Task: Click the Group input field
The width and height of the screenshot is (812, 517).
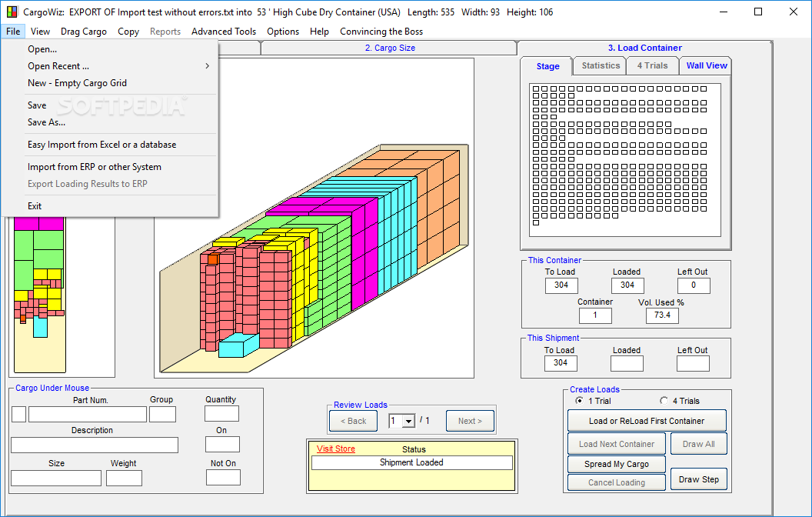Action: 162,414
